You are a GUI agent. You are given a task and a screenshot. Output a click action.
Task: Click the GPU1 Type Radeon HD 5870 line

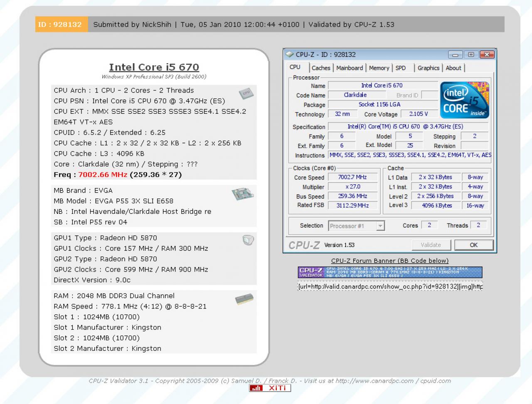(105, 238)
